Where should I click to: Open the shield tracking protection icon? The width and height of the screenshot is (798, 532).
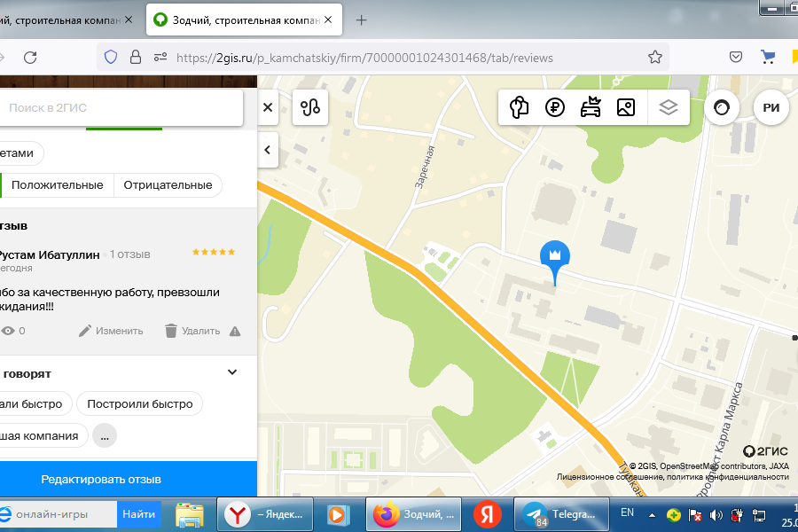(x=111, y=57)
